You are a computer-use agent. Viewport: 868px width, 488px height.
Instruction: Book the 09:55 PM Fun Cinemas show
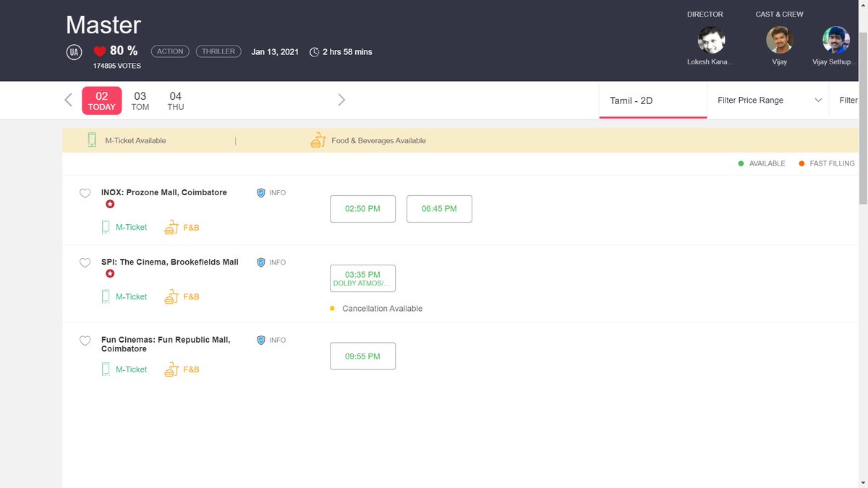(x=362, y=356)
